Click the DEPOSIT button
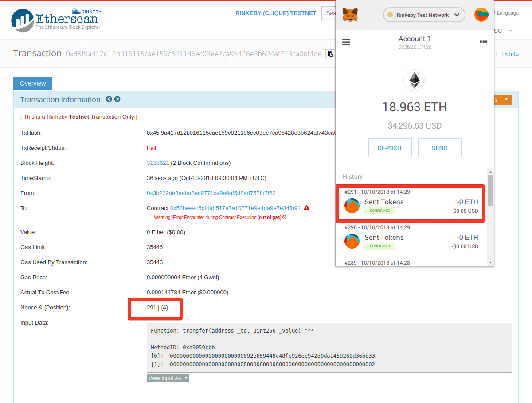Viewport: 532px width, 403px height. pyautogui.click(x=390, y=148)
